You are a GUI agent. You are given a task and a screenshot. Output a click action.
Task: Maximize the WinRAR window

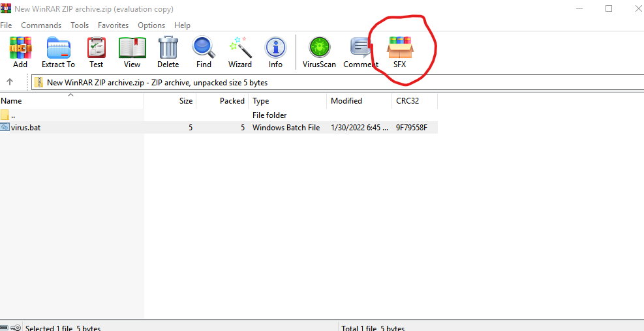coord(609,8)
